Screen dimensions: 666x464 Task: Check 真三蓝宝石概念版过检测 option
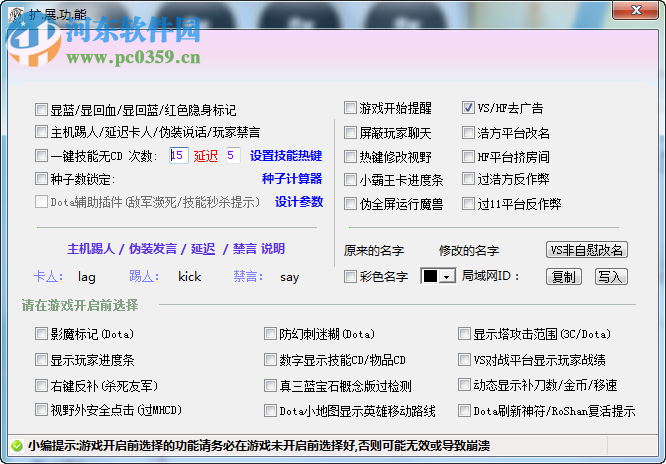click(270, 386)
